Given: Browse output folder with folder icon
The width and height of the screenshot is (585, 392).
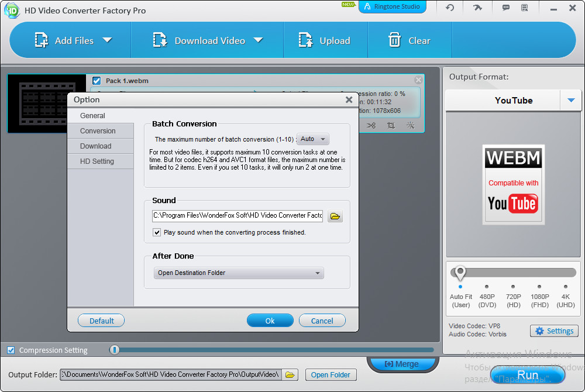Looking at the screenshot, I should 290,374.
